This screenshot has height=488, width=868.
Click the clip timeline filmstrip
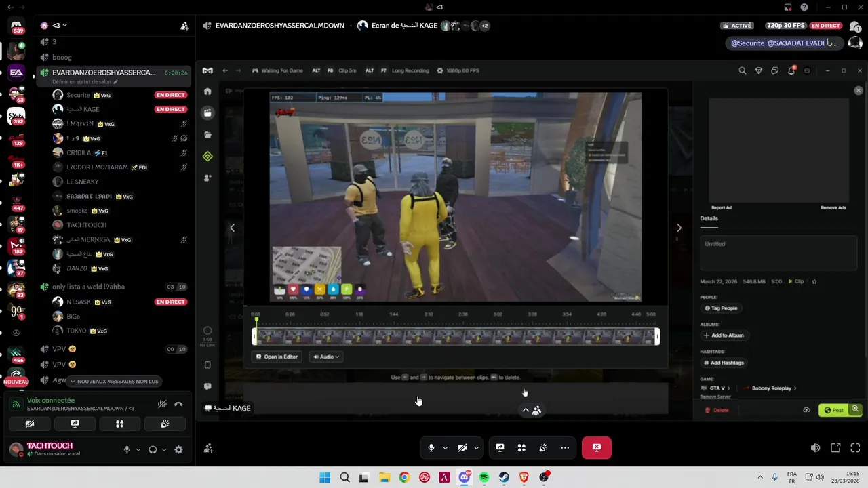456,336
